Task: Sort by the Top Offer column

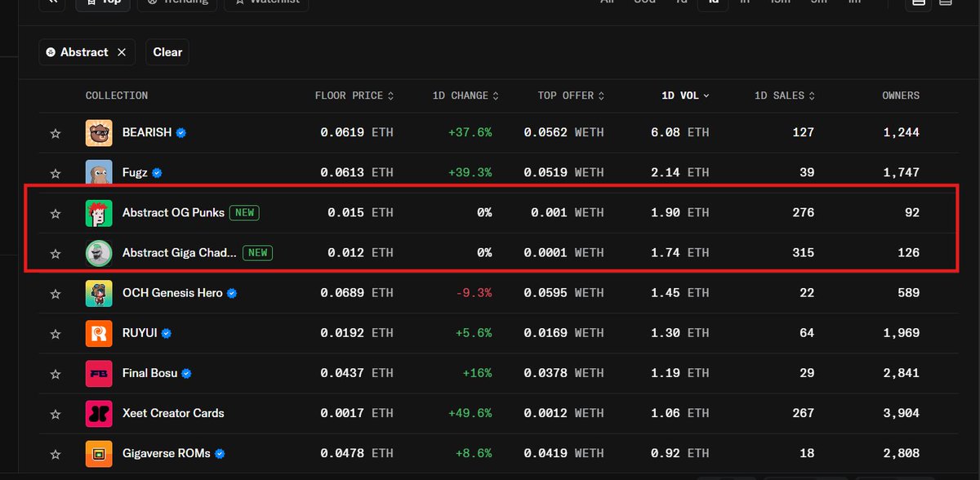Action: pos(572,96)
